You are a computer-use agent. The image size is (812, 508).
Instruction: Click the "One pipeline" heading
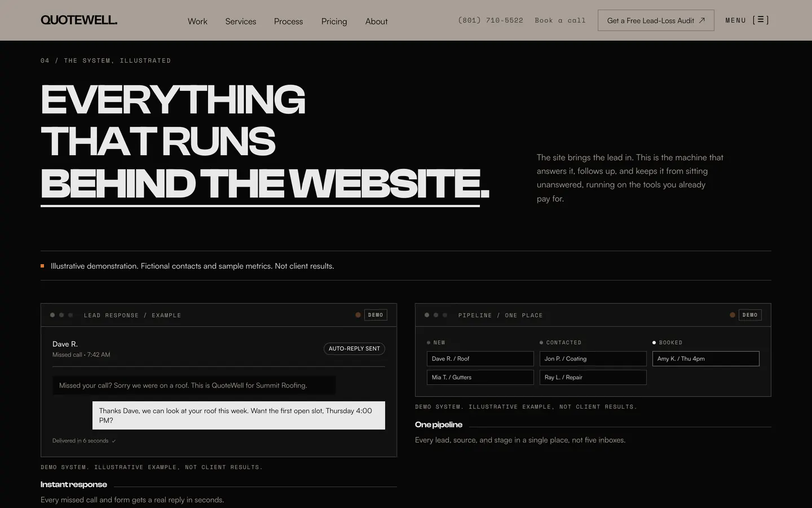(439, 424)
